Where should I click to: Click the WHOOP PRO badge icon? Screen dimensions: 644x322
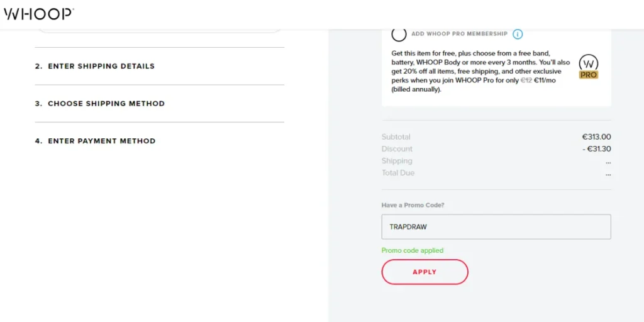(588, 67)
